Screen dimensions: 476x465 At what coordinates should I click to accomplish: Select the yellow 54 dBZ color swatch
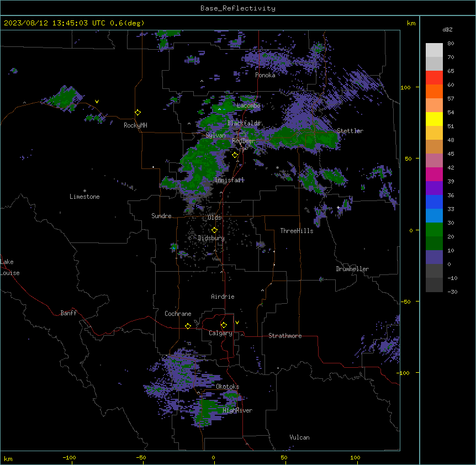(x=434, y=119)
